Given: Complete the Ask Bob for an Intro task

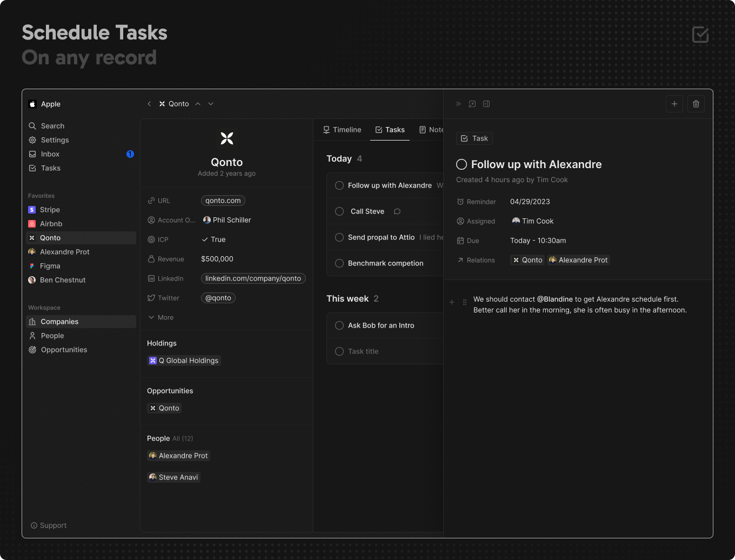Looking at the screenshot, I should [339, 325].
